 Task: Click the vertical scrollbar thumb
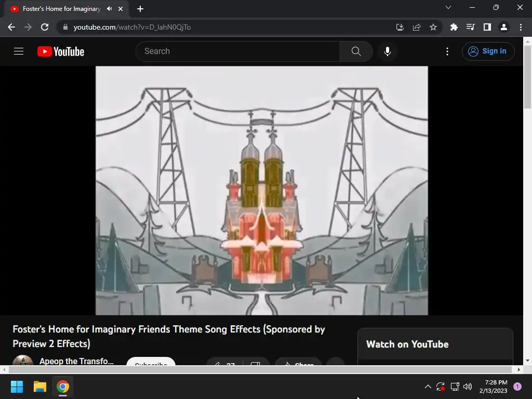click(x=527, y=77)
